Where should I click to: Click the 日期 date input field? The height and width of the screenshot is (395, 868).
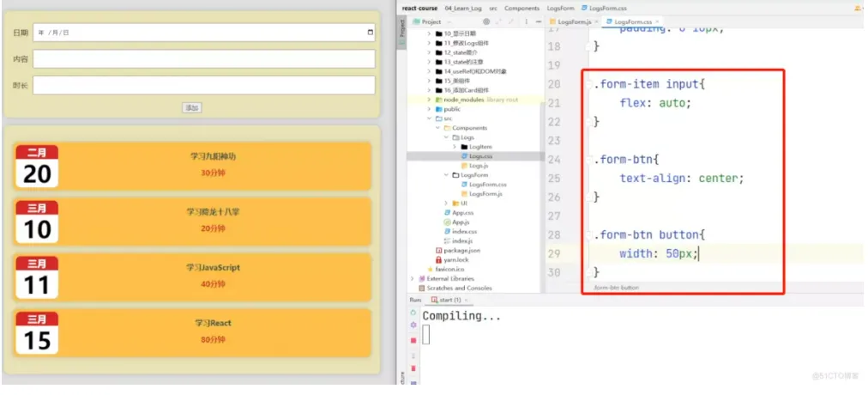pyautogui.click(x=204, y=33)
